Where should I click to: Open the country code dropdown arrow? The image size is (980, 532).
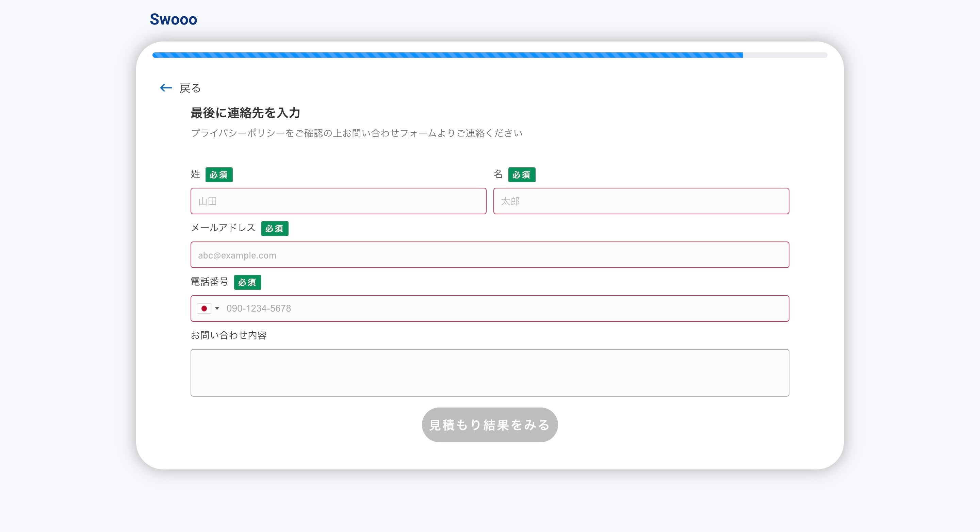[x=217, y=309]
